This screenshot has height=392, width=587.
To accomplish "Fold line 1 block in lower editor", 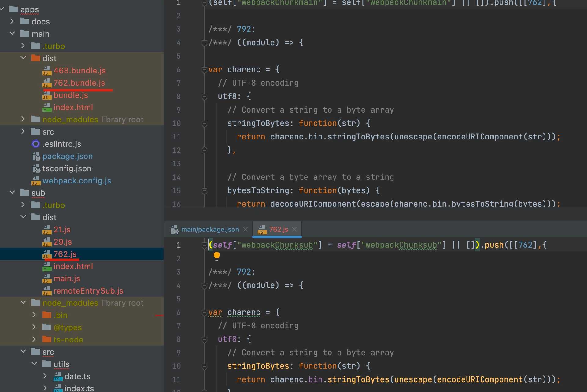I will click(x=205, y=245).
